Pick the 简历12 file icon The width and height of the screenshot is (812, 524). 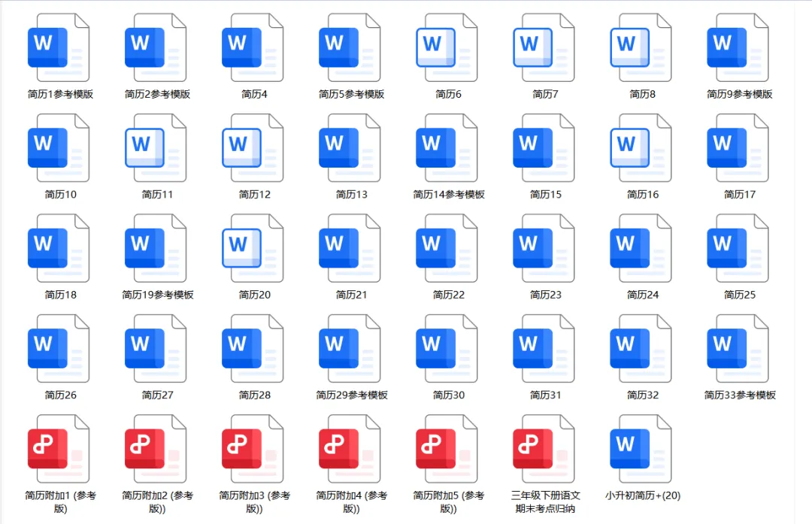pyautogui.click(x=253, y=148)
